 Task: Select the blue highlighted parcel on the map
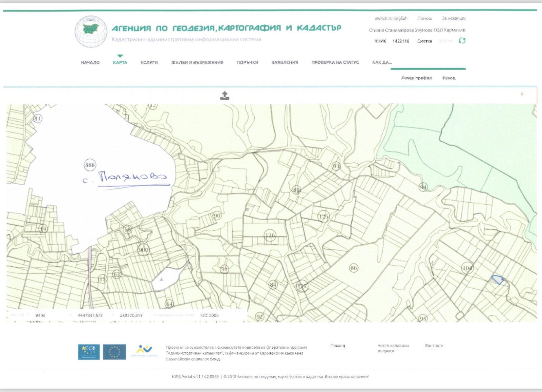(497, 280)
